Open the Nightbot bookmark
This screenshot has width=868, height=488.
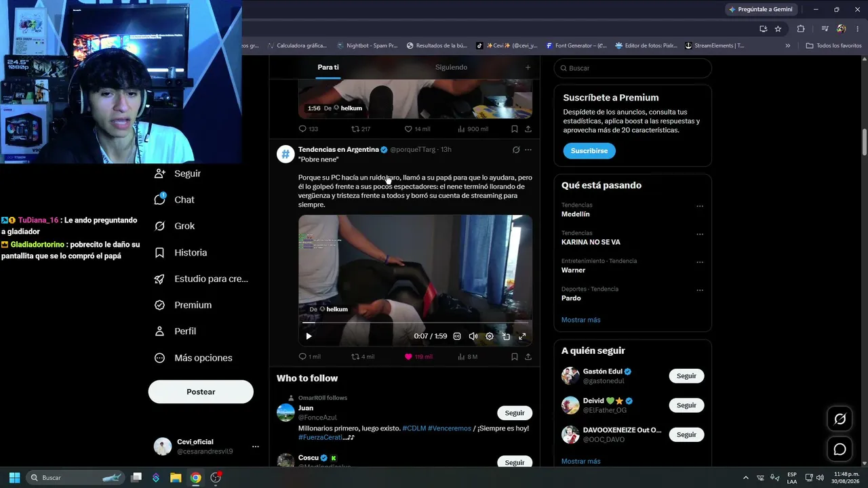pyautogui.click(x=367, y=45)
